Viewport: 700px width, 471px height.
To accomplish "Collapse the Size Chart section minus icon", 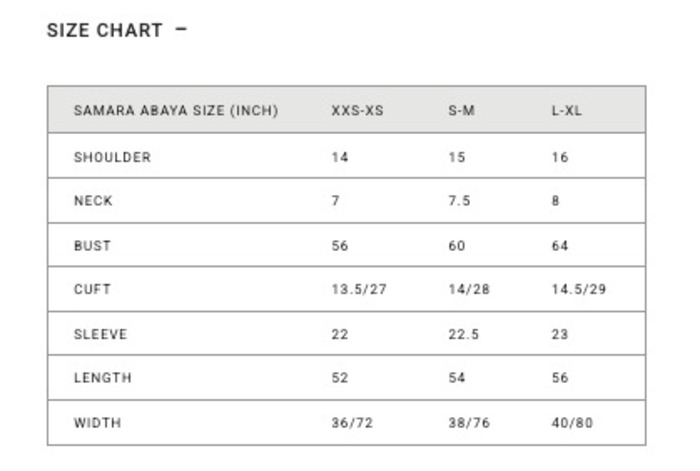I will [181, 29].
